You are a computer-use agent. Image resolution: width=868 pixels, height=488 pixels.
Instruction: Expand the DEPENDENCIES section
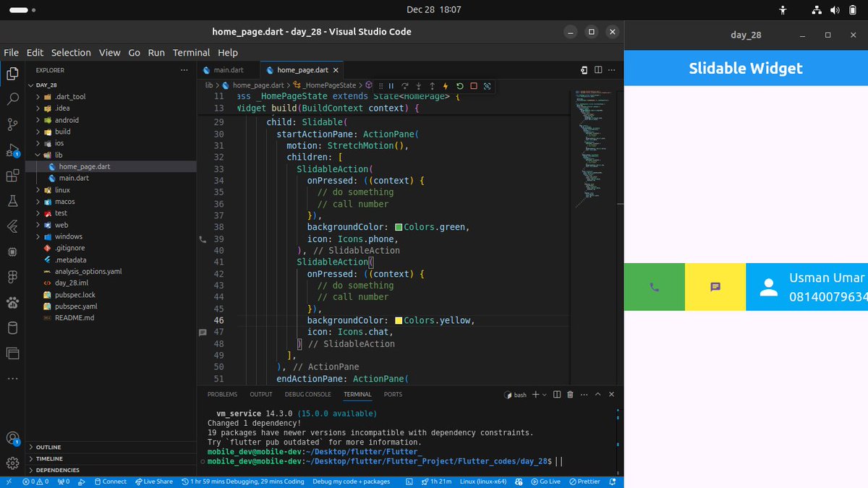coord(111,470)
